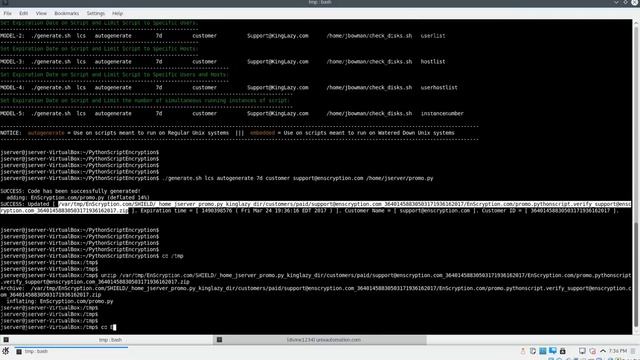
Task: Click the 'SUCCESS: Code has been successfully generated!' line
Action: [x=70, y=191]
